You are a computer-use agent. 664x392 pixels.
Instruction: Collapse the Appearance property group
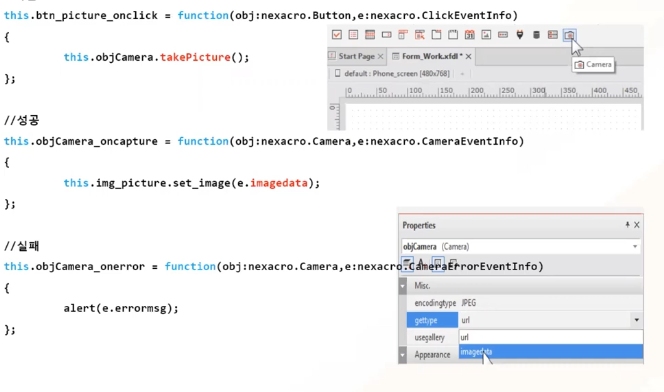click(x=403, y=355)
